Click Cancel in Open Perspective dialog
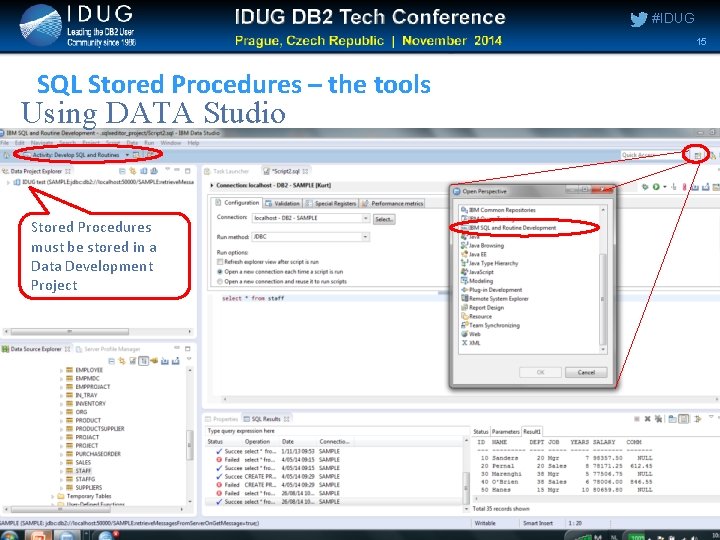Image resolution: width=720 pixels, height=540 pixels. click(x=586, y=372)
